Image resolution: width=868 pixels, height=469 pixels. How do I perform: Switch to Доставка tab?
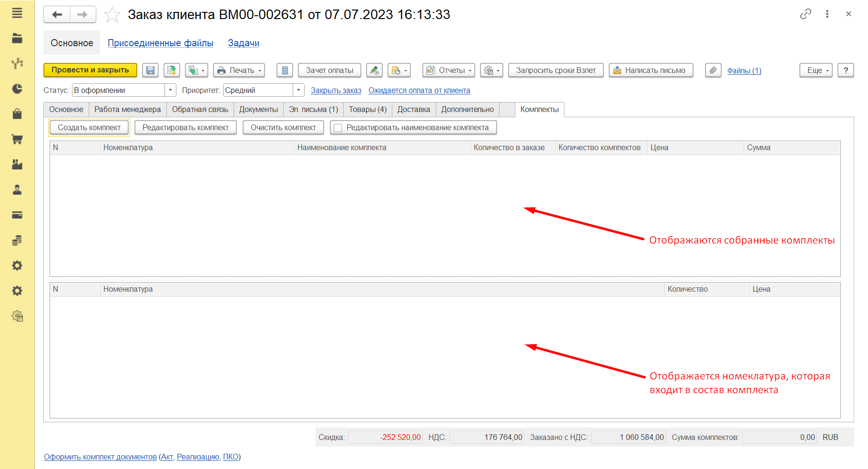[x=414, y=110]
